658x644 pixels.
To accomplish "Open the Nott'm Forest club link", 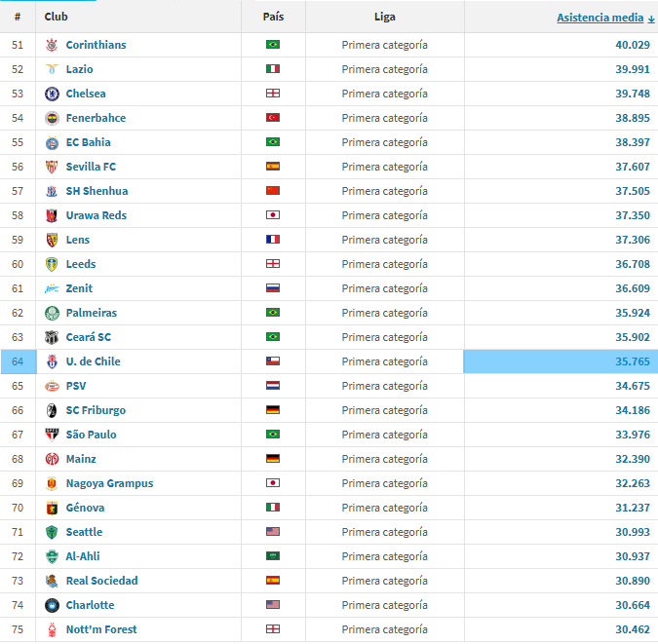I will [x=101, y=629].
